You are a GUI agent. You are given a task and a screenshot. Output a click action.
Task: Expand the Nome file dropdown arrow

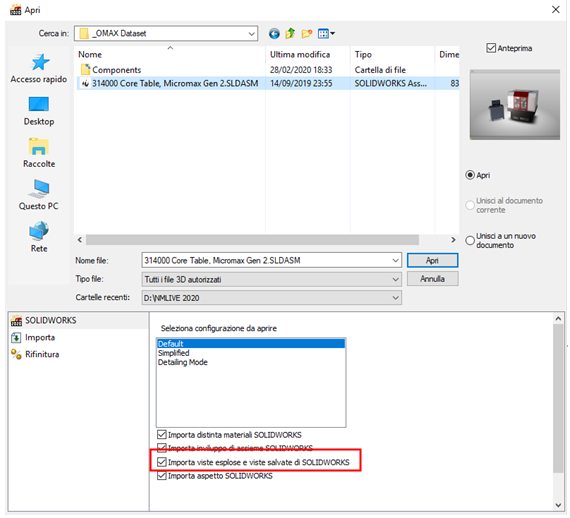[396, 261]
